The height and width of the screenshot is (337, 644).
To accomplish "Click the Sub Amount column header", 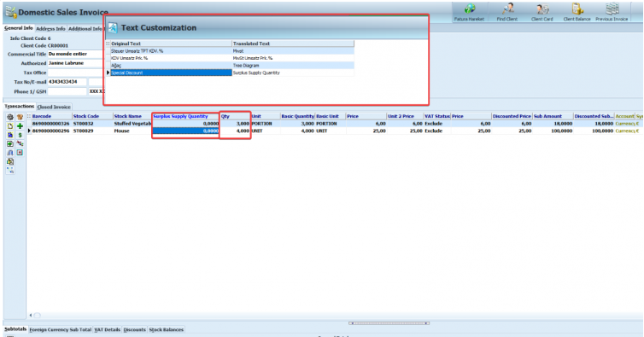I will click(x=553, y=116).
